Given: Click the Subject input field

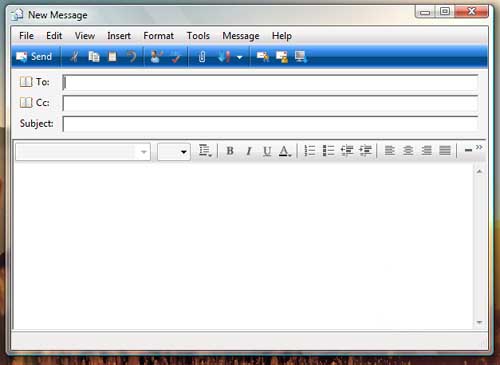Looking at the screenshot, I should coord(270,124).
